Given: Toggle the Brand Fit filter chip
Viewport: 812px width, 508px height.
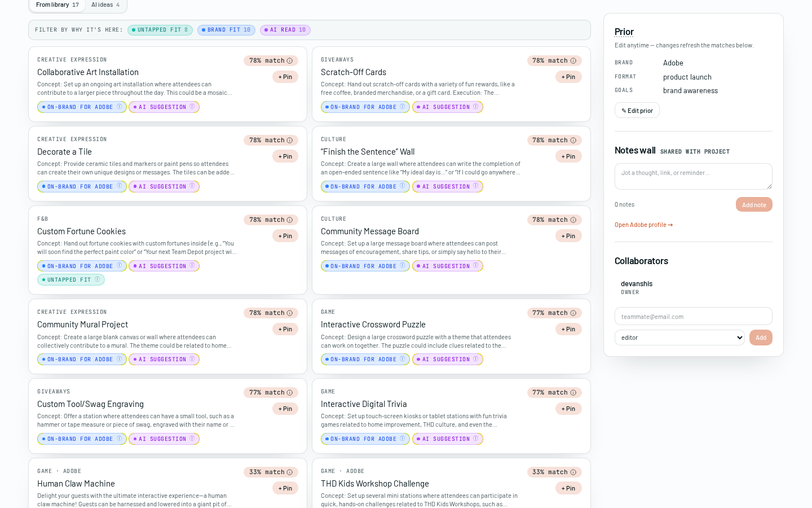Looking at the screenshot, I should coord(226,30).
